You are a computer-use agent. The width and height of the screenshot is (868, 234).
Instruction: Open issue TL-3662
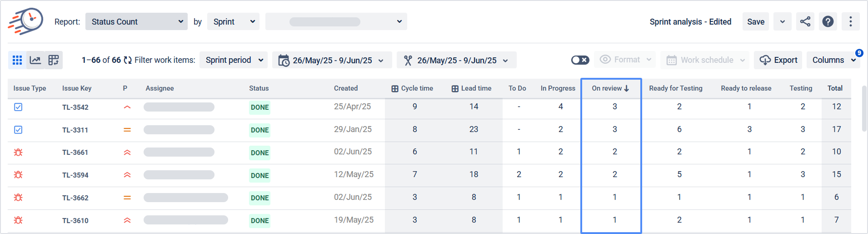(x=75, y=198)
